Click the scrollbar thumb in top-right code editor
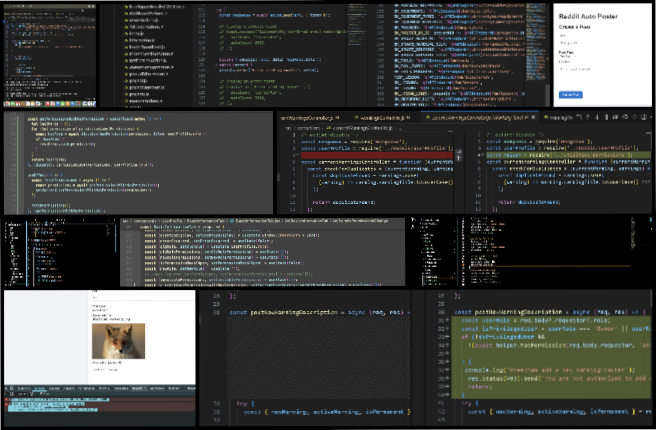The height and width of the screenshot is (430, 656). (547, 94)
